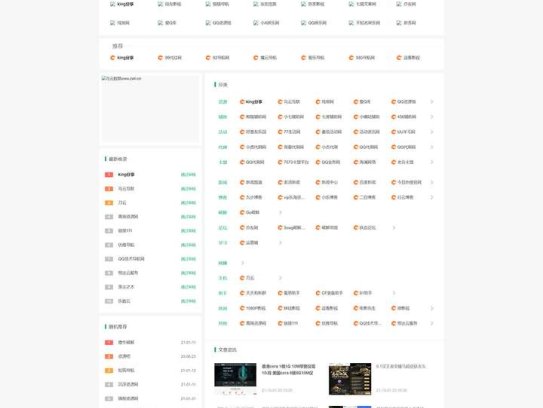Click orange icon beside the CF entry
543x408 pixels.
[x=318, y=293]
